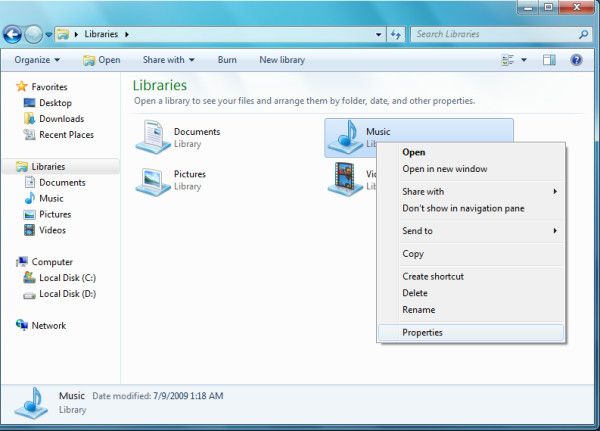Image resolution: width=600 pixels, height=431 pixels.
Task: Click New library in the toolbar
Action: pyautogui.click(x=282, y=60)
